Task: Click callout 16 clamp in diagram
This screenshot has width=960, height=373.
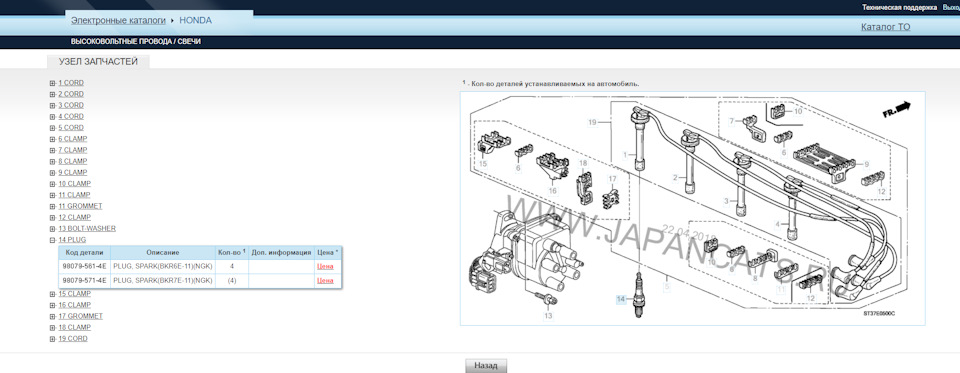Action: 552,190
